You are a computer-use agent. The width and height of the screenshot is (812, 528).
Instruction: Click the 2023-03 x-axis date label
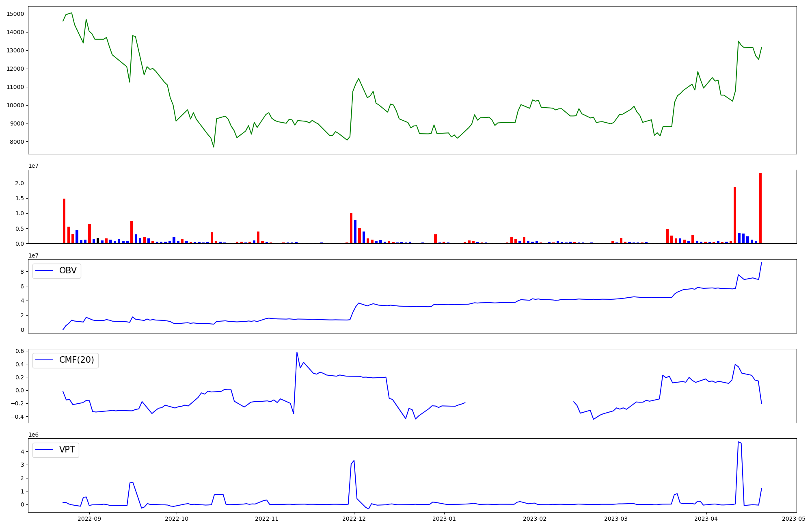[x=616, y=519]
